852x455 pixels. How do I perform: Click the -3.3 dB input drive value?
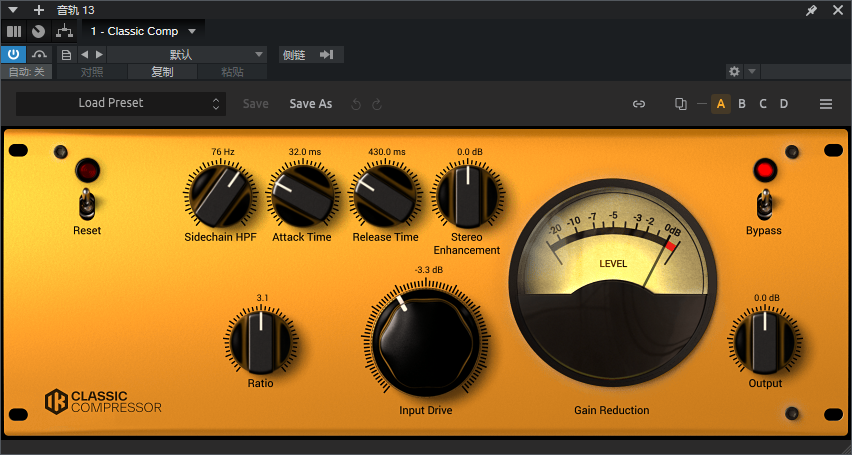[x=429, y=270]
